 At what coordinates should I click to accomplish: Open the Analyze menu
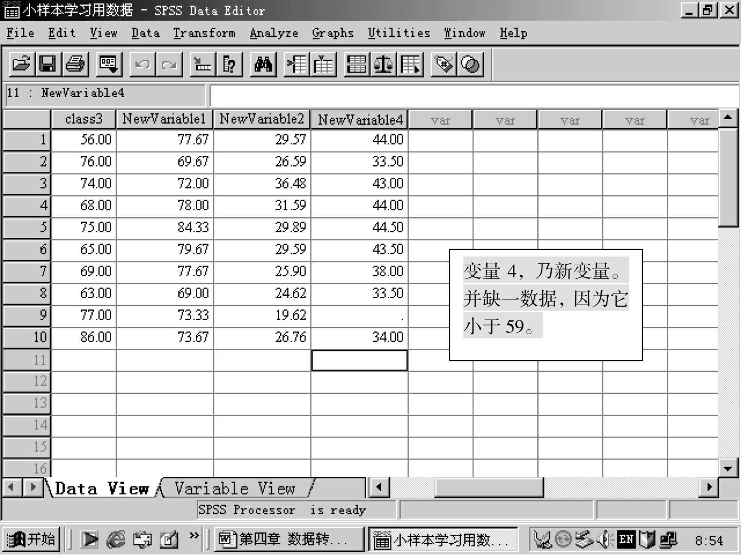click(x=274, y=33)
